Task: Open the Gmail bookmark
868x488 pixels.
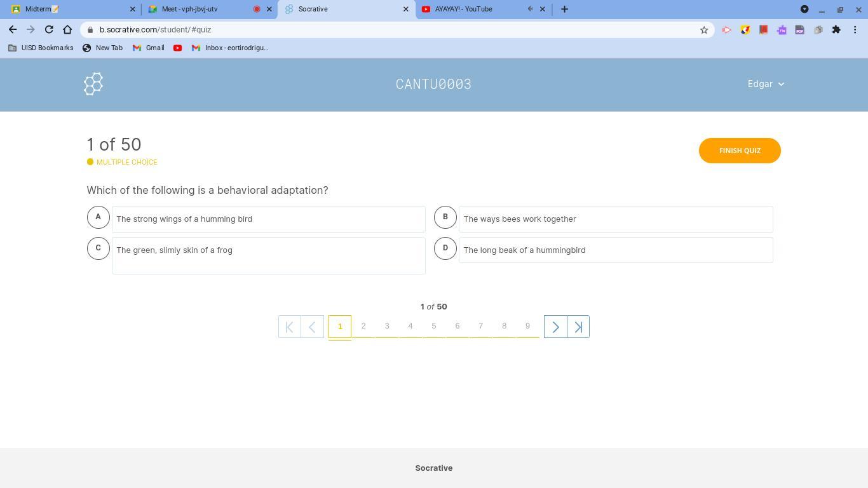Action: [x=149, y=48]
